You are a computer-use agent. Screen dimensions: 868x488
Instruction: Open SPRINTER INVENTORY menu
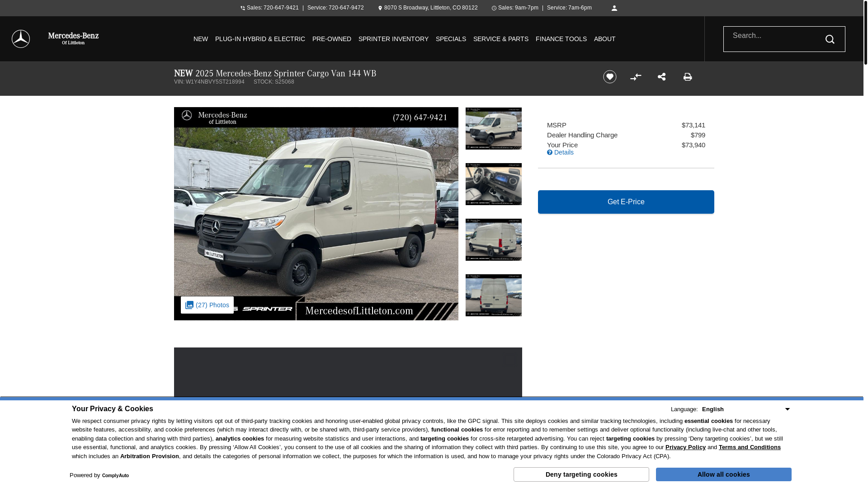(x=393, y=39)
